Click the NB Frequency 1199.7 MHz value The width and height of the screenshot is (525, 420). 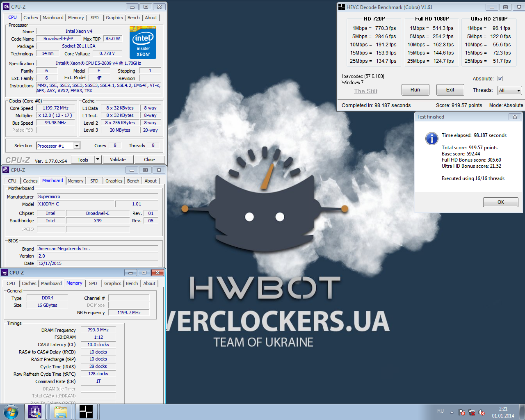[129, 313]
